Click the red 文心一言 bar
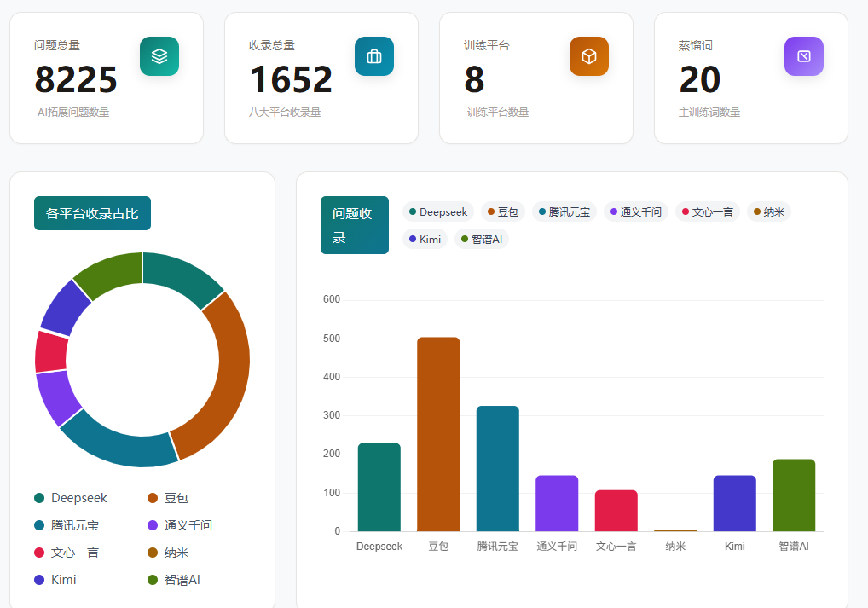 [x=616, y=511]
